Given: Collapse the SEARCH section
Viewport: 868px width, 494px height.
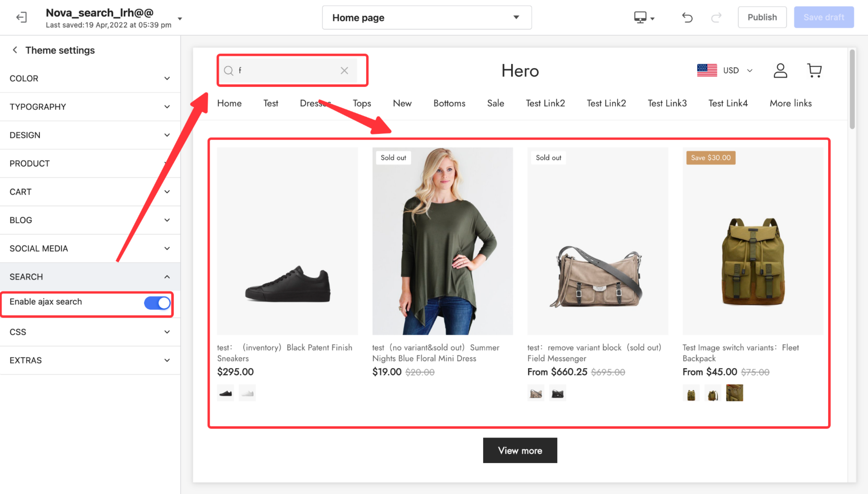Looking at the screenshot, I should click(x=90, y=277).
